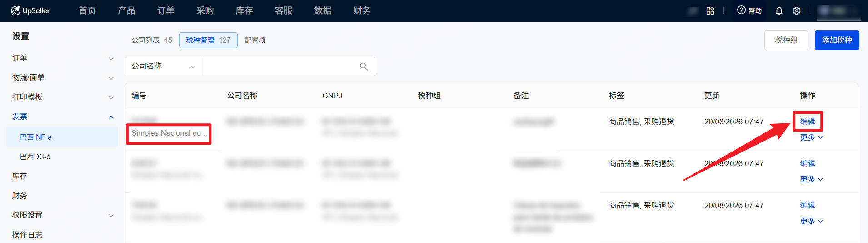Viewport: 868px width, 243px height.
Task: Click the search magnifier icon
Action: click(x=364, y=66)
